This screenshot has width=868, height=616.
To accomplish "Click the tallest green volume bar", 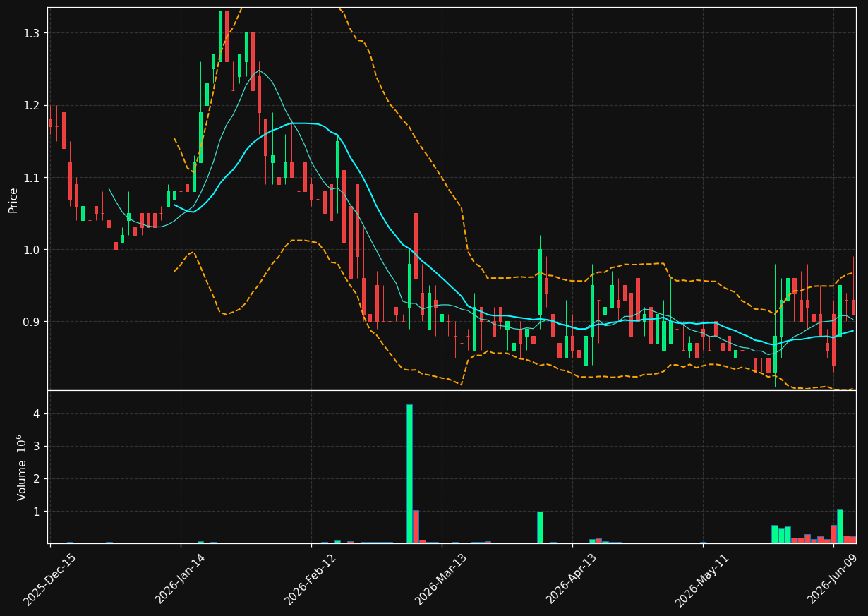I will point(409,473).
